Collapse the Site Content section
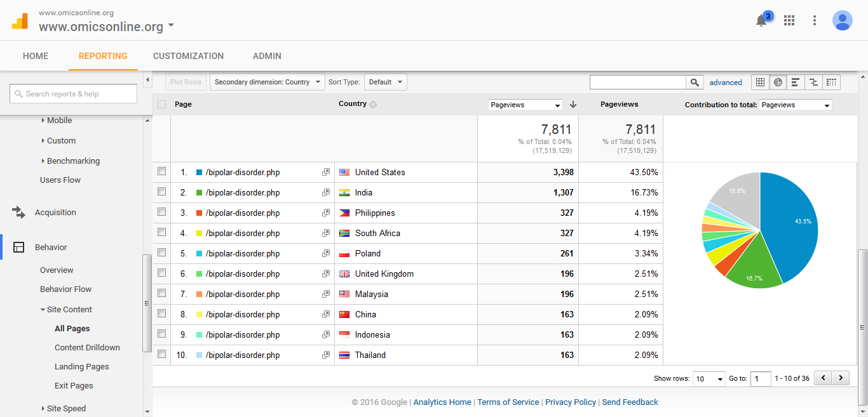 click(66, 310)
